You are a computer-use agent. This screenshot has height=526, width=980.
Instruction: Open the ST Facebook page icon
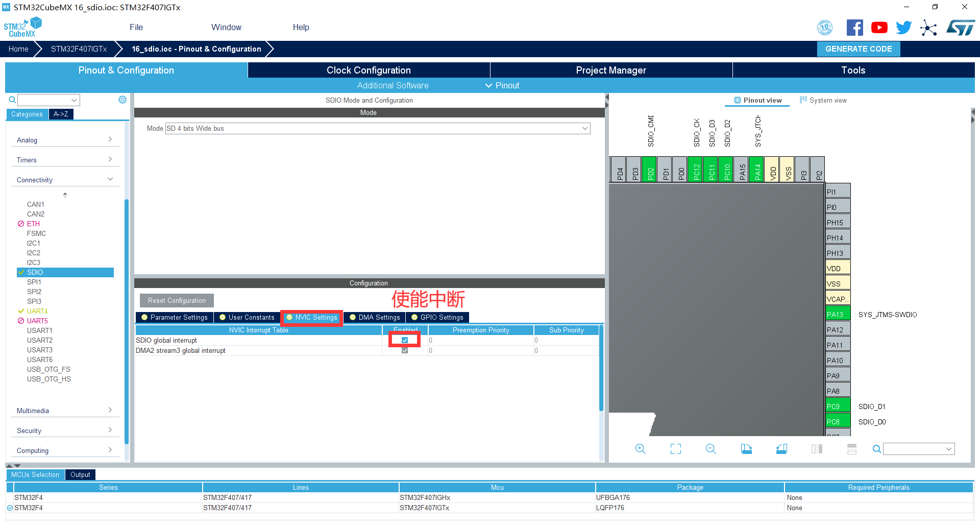coord(854,28)
